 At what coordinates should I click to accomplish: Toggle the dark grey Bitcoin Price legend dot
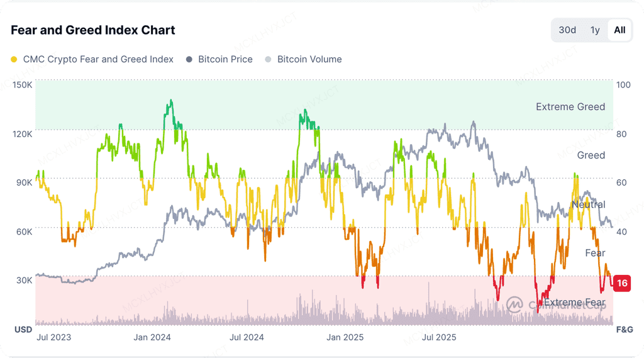(189, 60)
